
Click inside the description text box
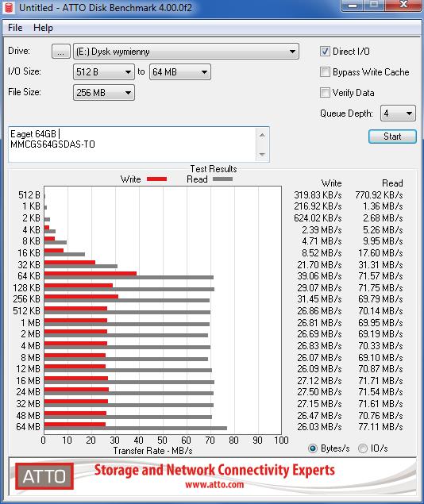132,144
